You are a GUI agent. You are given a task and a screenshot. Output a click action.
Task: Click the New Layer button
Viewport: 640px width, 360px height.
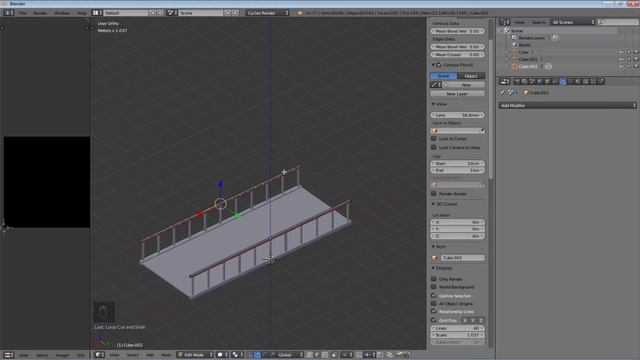pyautogui.click(x=457, y=94)
